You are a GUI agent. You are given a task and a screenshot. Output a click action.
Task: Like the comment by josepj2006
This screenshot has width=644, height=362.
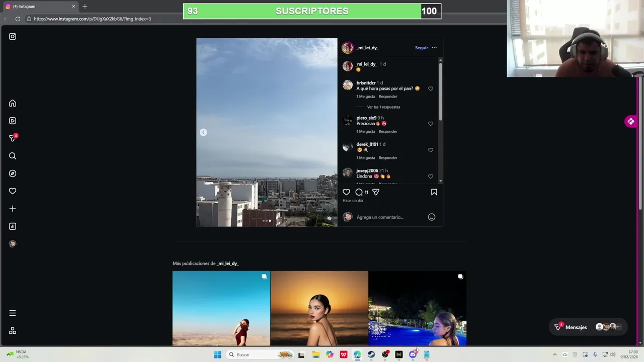[431, 176]
